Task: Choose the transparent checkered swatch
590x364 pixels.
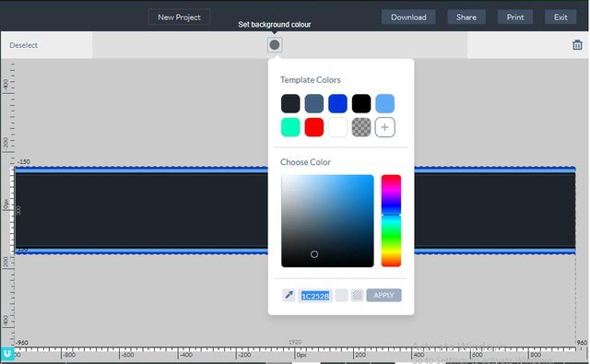Action: 361,127
